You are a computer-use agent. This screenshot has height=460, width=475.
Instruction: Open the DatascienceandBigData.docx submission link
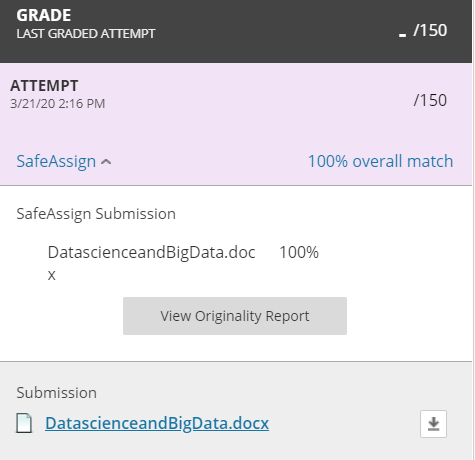tap(157, 423)
